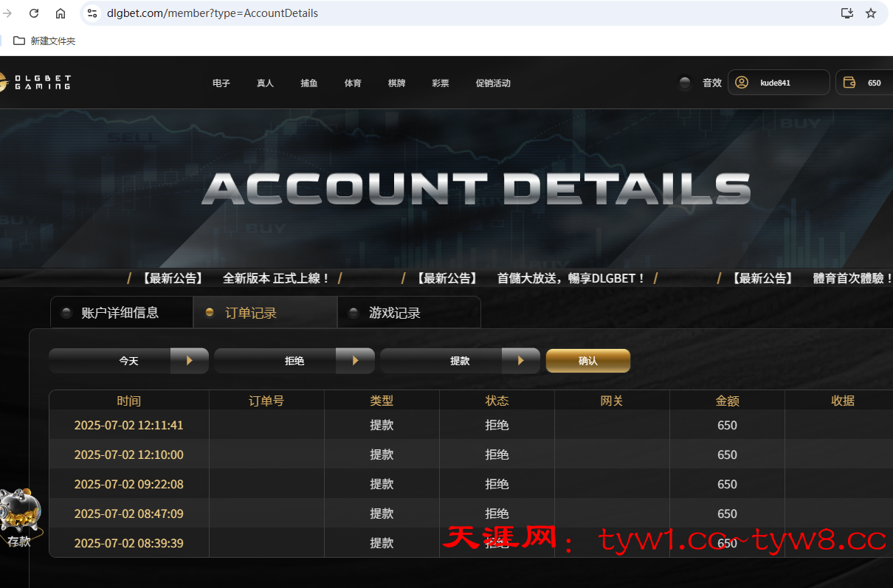Expand the 今天 date range dropdown
This screenshot has height=588, width=893.
189,361
